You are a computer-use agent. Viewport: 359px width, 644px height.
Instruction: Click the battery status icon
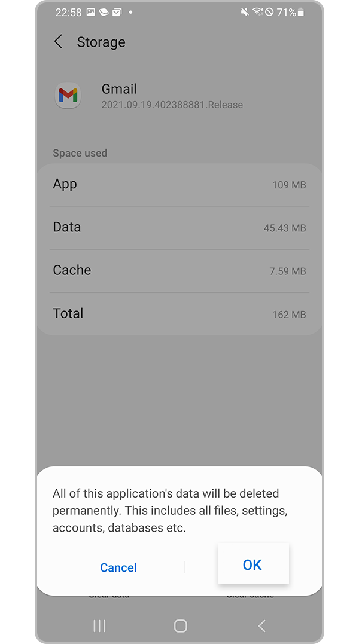[300, 12]
